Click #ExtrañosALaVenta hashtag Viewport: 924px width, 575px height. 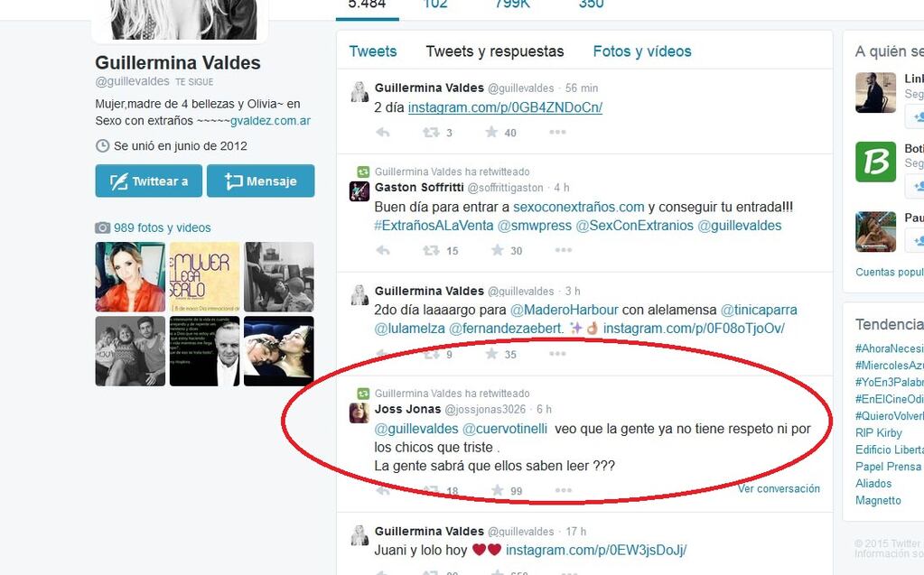pos(434,226)
